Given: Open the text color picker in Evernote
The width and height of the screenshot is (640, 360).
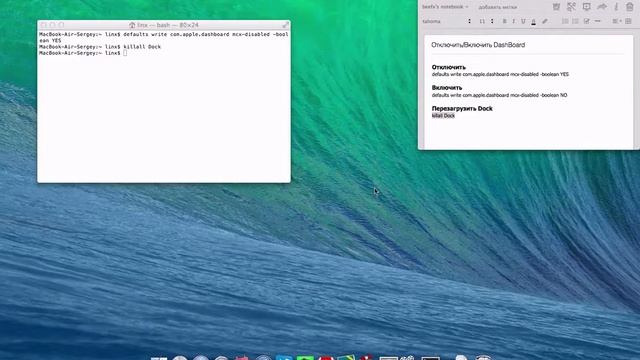Looking at the screenshot, I should [x=533, y=22].
